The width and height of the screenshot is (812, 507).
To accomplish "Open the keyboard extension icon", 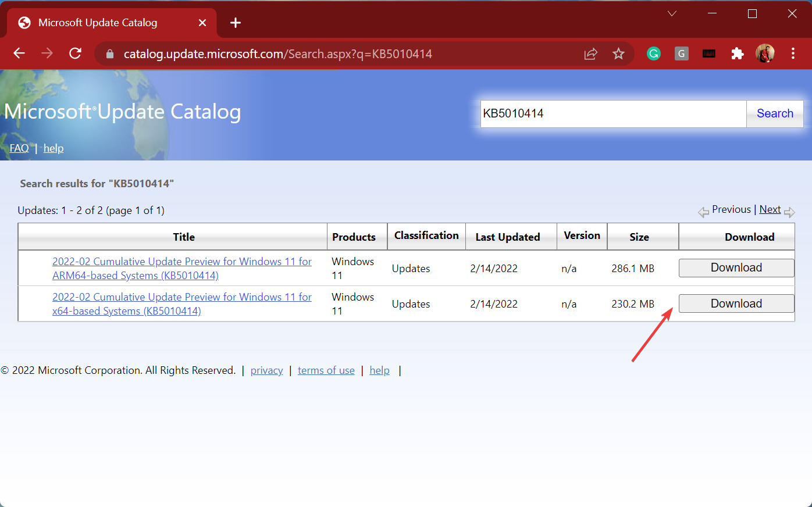I will (x=708, y=53).
